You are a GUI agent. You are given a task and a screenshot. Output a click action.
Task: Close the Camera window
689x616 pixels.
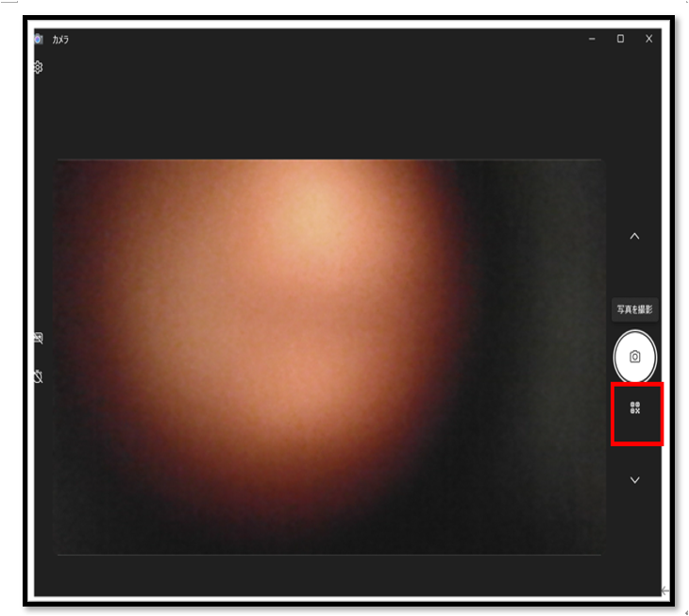pos(649,39)
